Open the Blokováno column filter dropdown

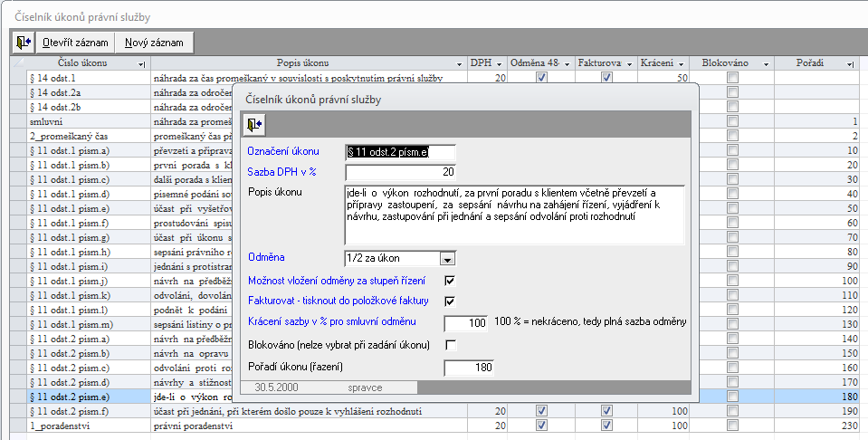point(766,64)
